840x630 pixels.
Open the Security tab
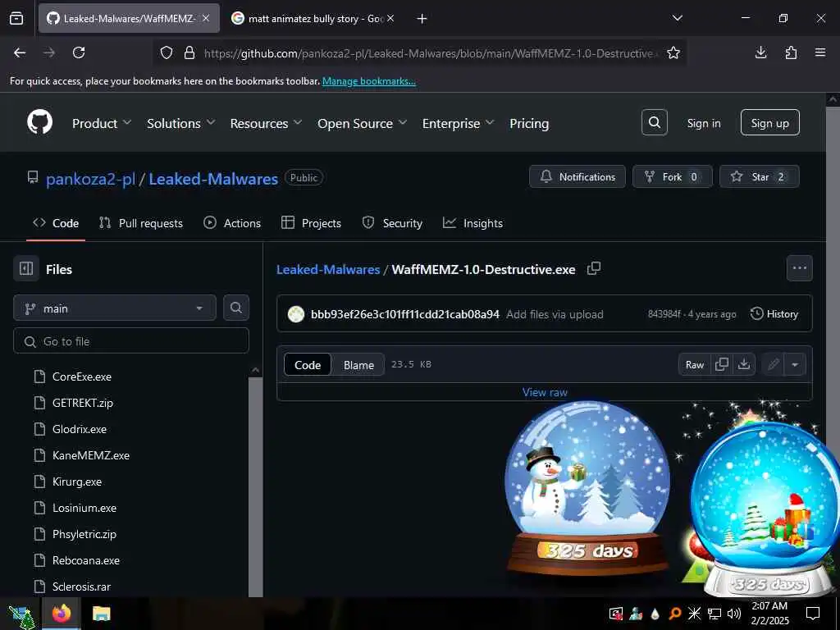pos(392,223)
